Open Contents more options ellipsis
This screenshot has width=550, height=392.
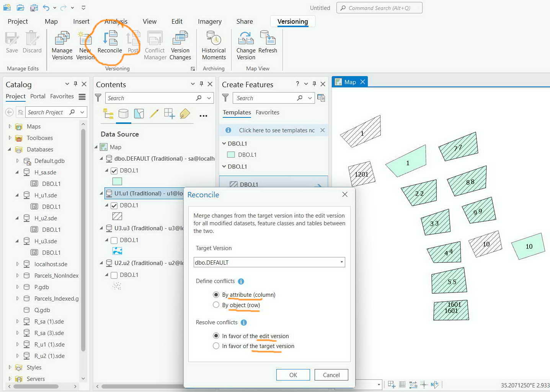203,115
